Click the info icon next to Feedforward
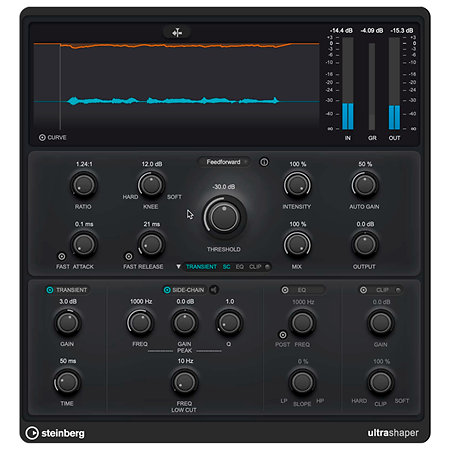Viewport: 450px width, 450px height. pos(264,162)
